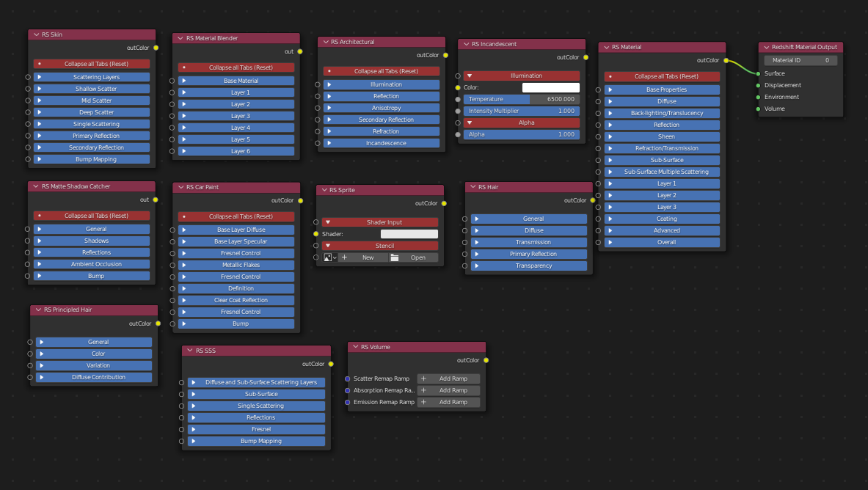Collapse the red Illumination section in RS Incandescent

[522, 76]
